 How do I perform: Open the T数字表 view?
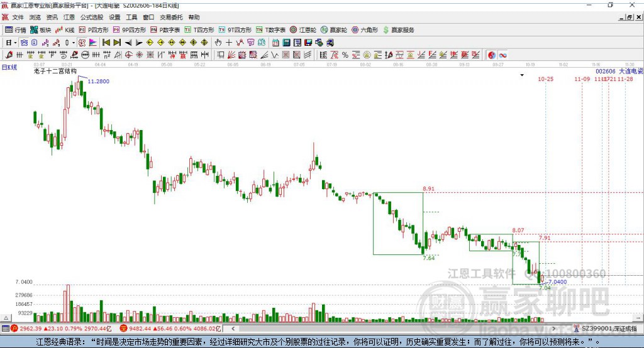(x=270, y=30)
